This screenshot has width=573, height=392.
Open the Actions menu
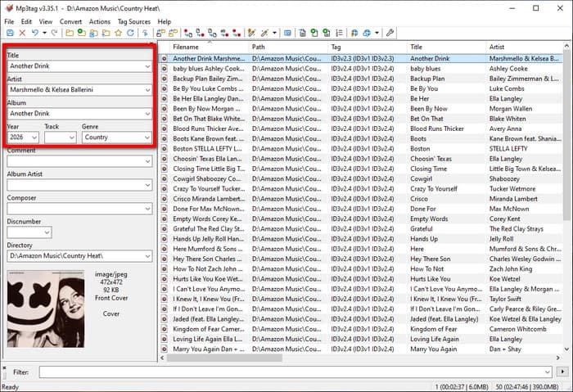coord(99,21)
